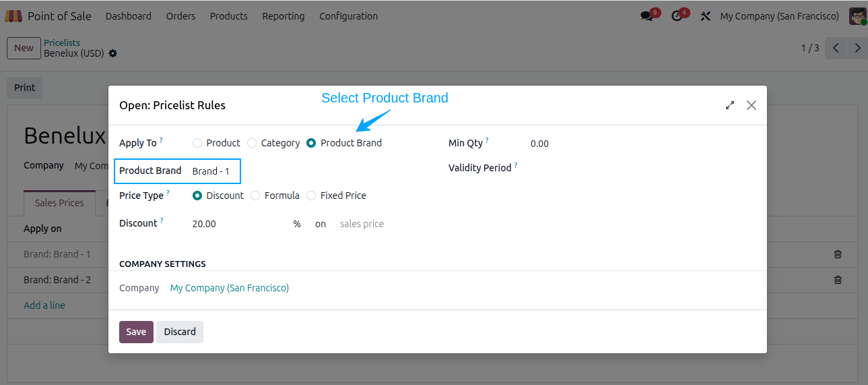Open the user avatar menu

pos(857,16)
